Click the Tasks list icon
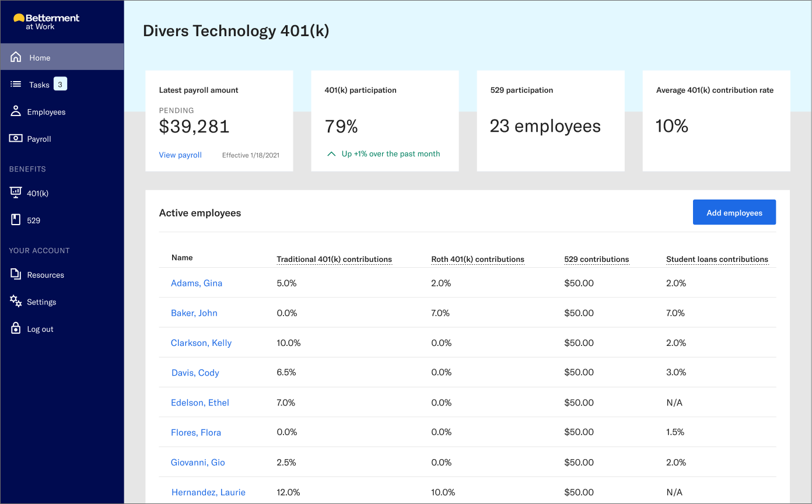The image size is (812, 504). (16, 85)
